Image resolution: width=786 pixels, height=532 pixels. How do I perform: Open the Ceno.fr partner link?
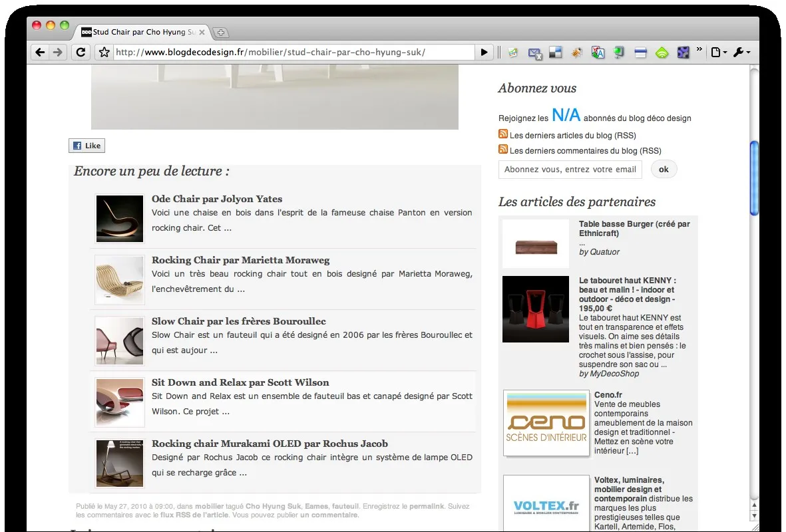point(608,395)
